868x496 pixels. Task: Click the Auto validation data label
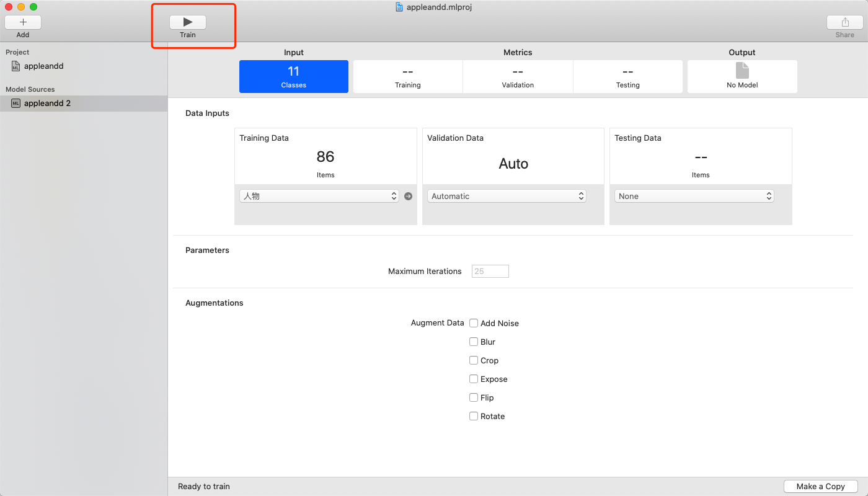[513, 164]
